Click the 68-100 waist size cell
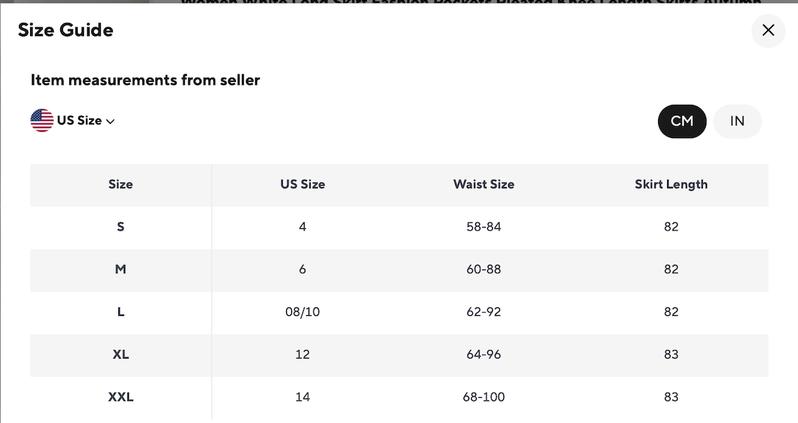 coord(483,397)
